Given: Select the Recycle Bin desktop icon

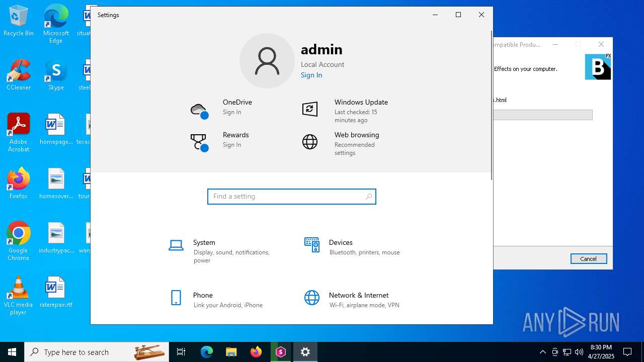Looking at the screenshot, I should (x=19, y=21).
